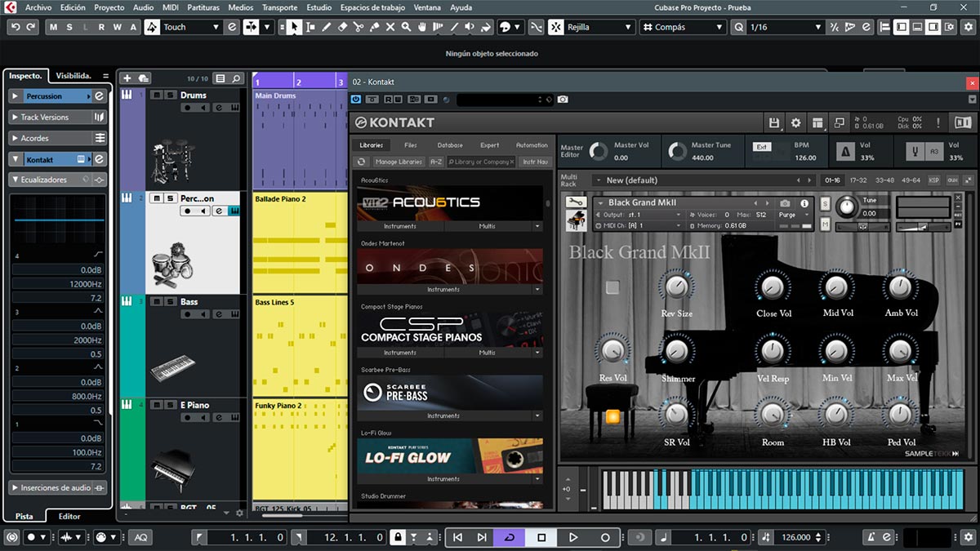Select the Glue tool
The height and width of the screenshot is (551, 980).
point(375,27)
